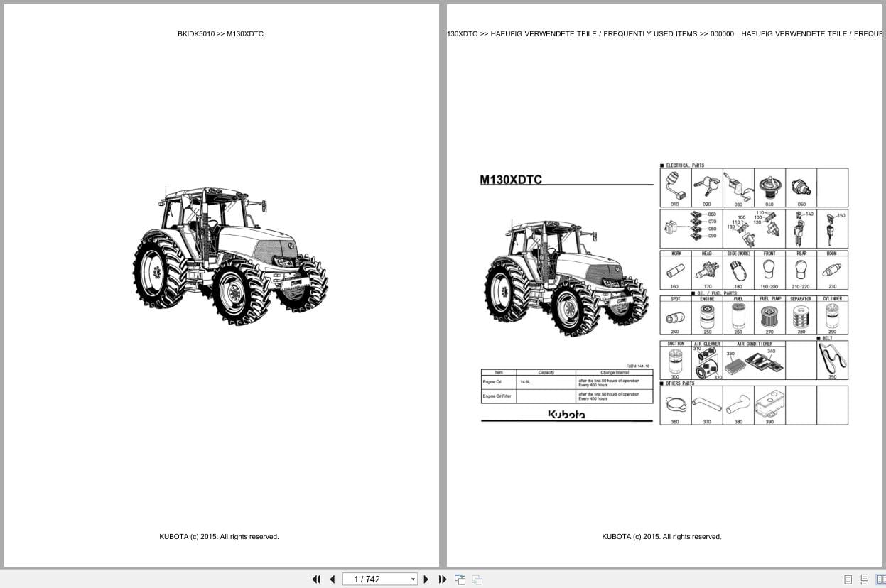This screenshot has width=886, height=588.
Task: Select the fuel pump part 270
Action: (769, 317)
